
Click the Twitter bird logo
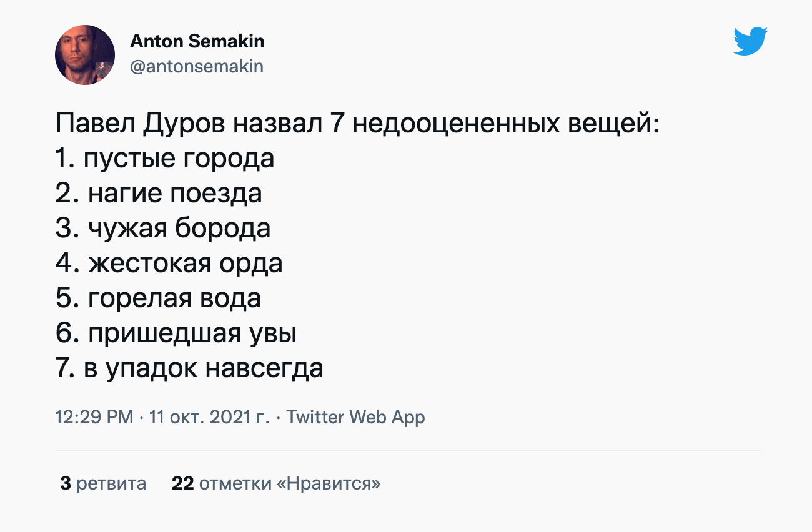750,41
